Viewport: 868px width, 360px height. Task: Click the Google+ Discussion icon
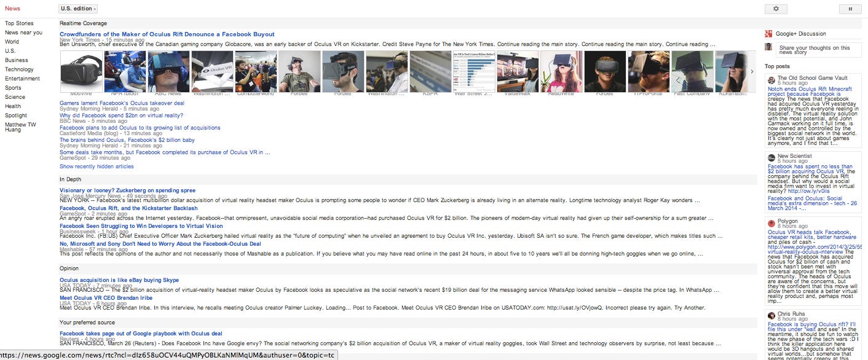point(768,34)
